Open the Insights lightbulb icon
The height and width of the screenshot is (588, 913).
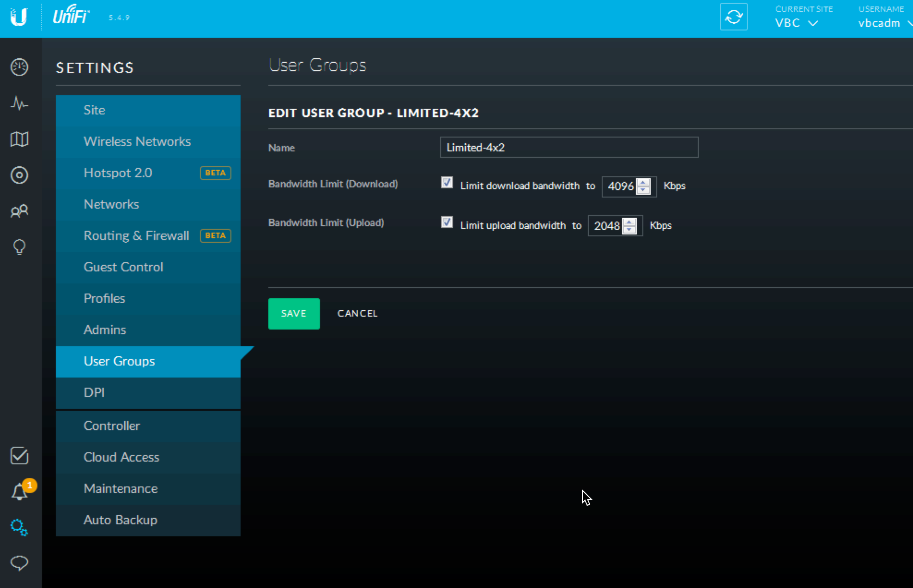pyautogui.click(x=19, y=247)
